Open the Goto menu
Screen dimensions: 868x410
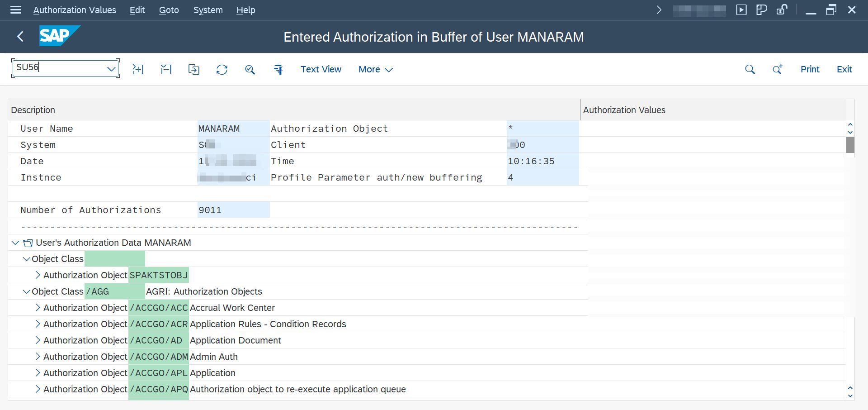point(169,10)
